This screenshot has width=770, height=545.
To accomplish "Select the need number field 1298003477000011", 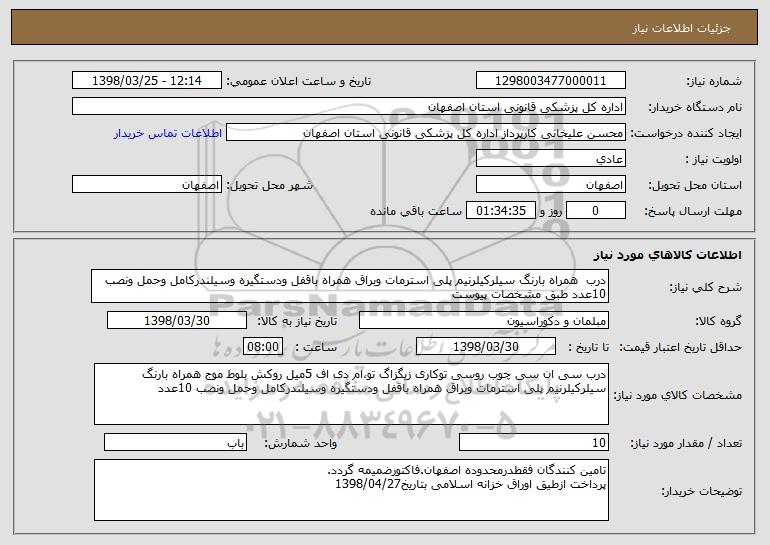I will (550, 81).
